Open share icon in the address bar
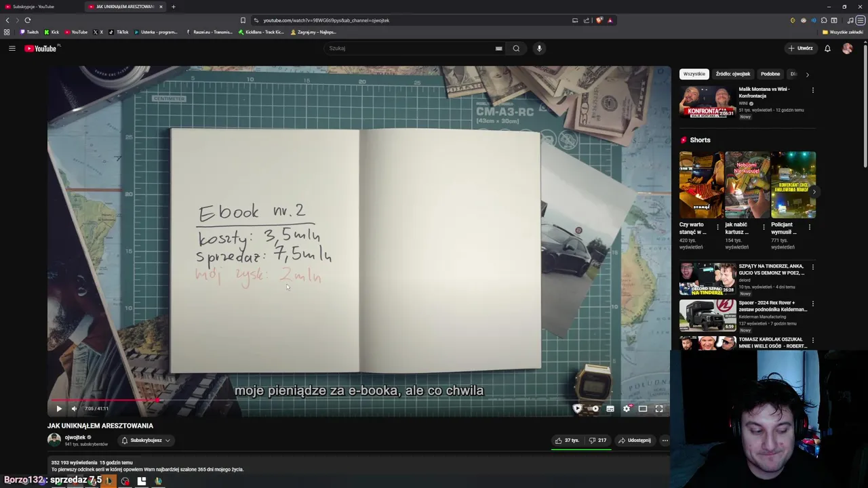This screenshot has height=488, width=868. [587, 20]
